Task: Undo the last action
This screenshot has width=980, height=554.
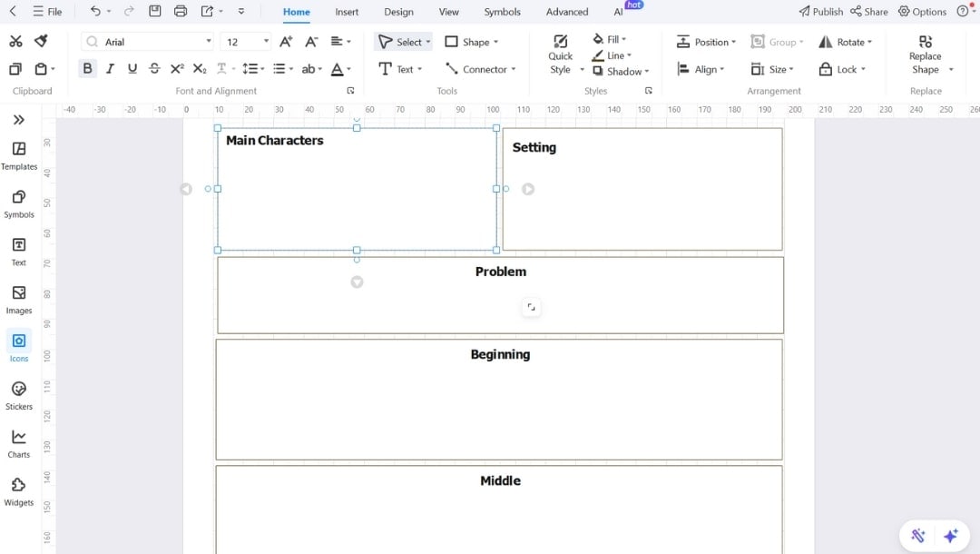Action: [95, 11]
